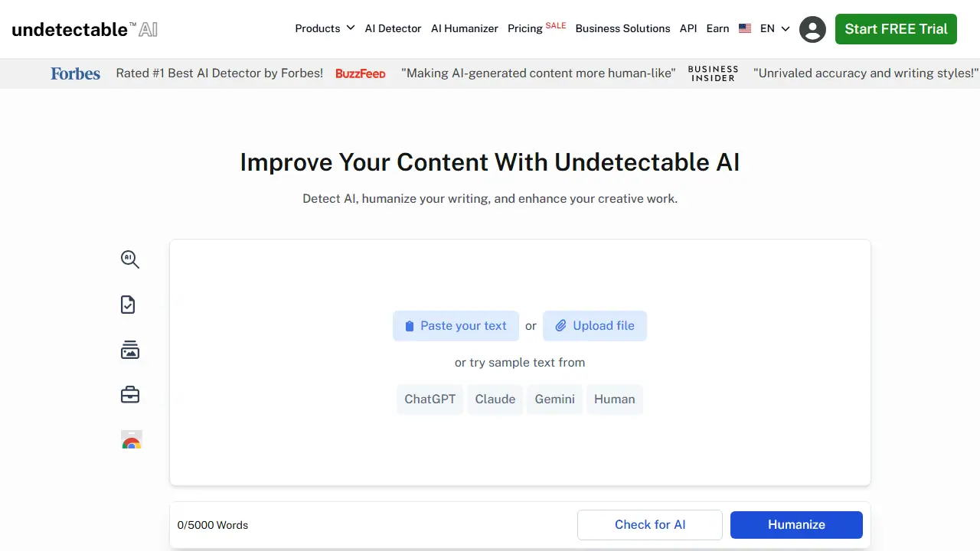Open the AI Detector nav item
This screenshot has width=980, height=551.
tap(393, 28)
